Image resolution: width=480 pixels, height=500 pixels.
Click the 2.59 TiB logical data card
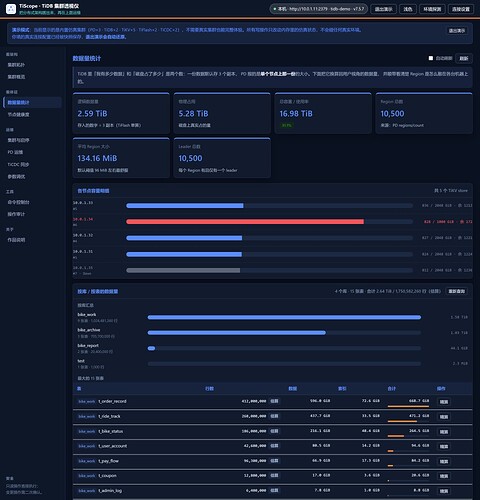point(121,113)
